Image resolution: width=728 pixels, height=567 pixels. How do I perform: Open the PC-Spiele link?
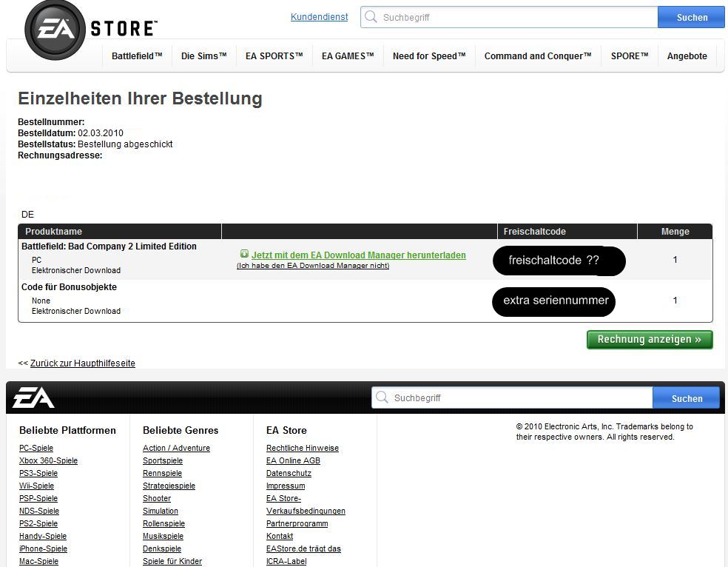click(x=36, y=448)
